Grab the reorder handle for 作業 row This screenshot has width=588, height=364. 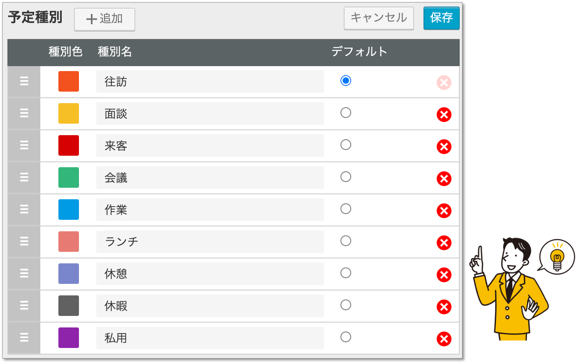24,210
